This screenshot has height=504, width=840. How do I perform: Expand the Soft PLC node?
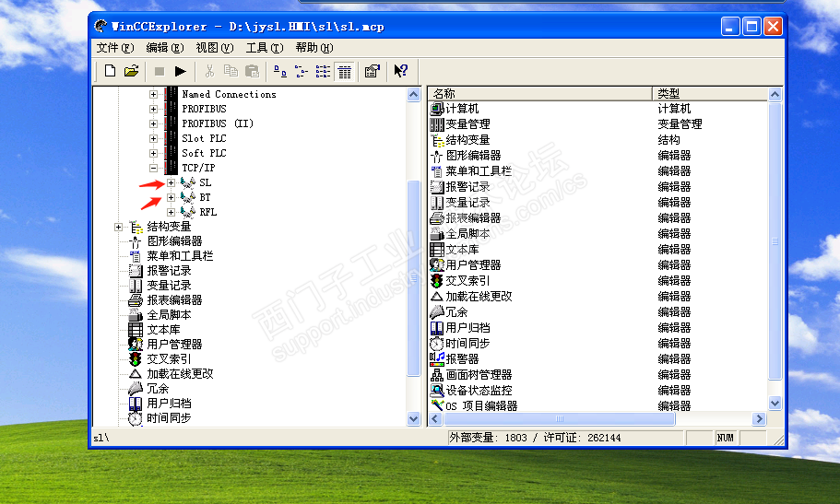(153, 153)
